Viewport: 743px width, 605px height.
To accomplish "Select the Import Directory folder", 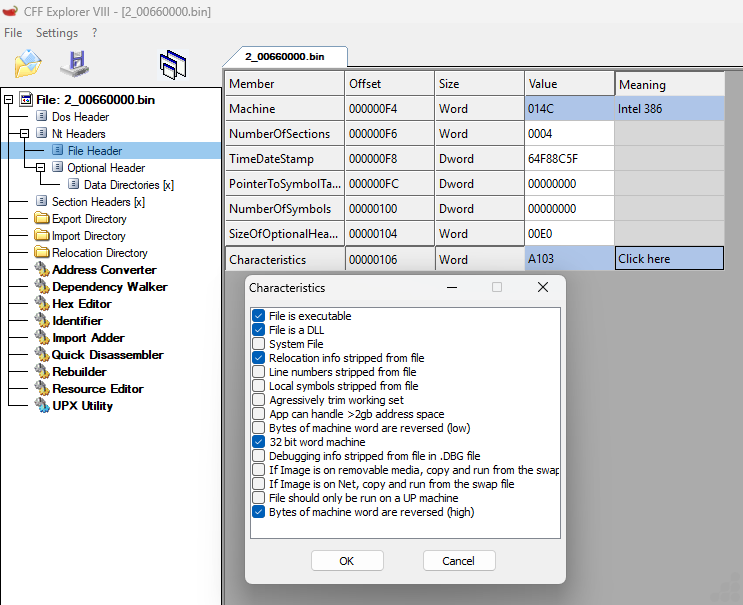I will point(88,236).
